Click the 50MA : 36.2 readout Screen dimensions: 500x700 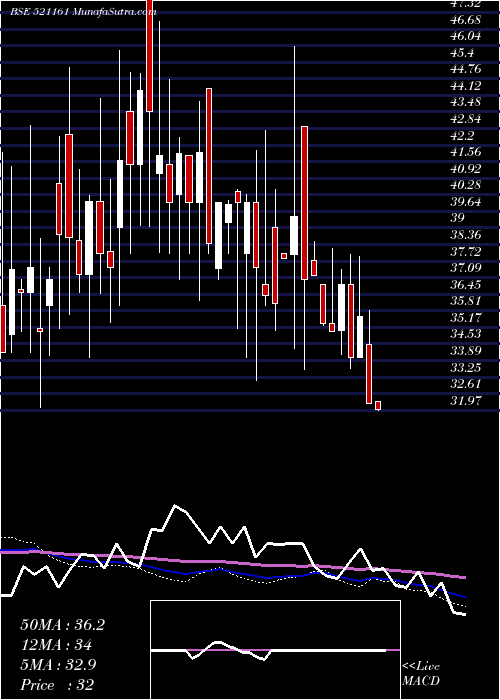tap(62, 625)
